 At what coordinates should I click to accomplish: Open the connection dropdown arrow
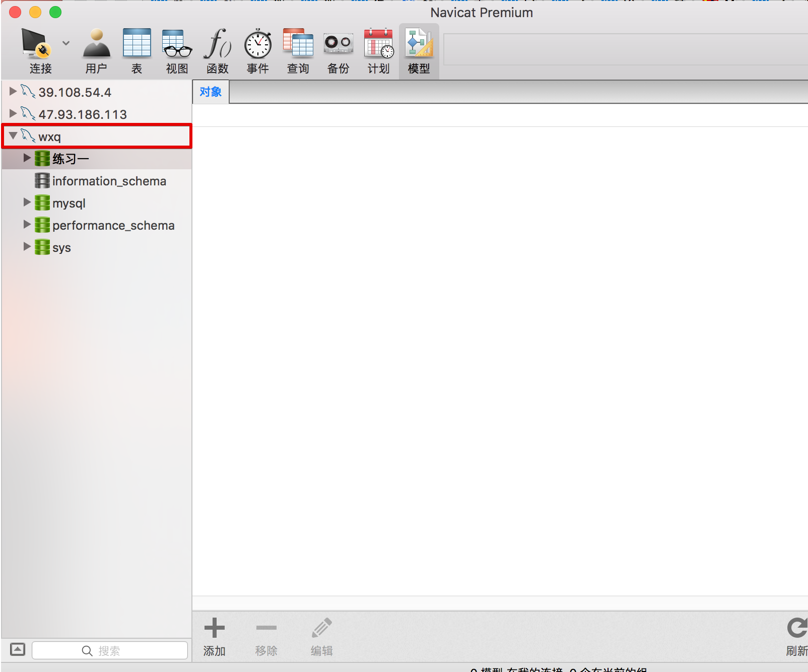coord(66,43)
